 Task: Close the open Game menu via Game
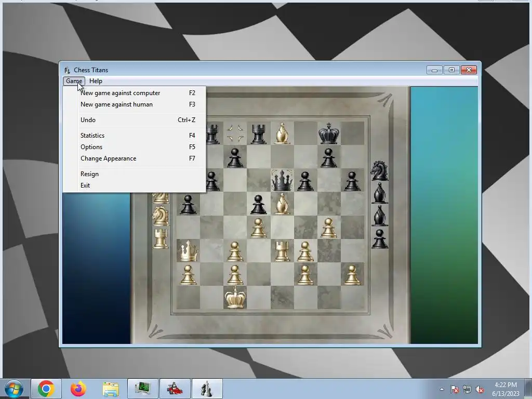point(74,81)
